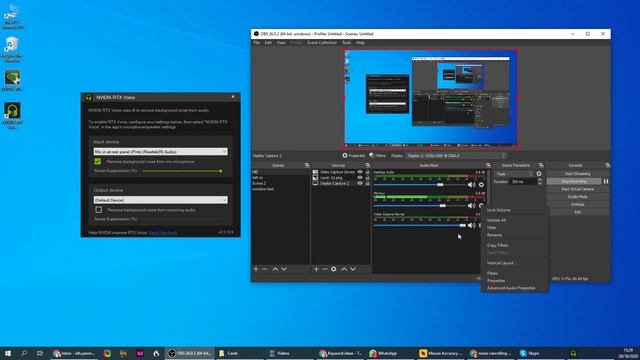
Task: Mute Desktop Audio with its speaker icon
Action: click(471, 184)
